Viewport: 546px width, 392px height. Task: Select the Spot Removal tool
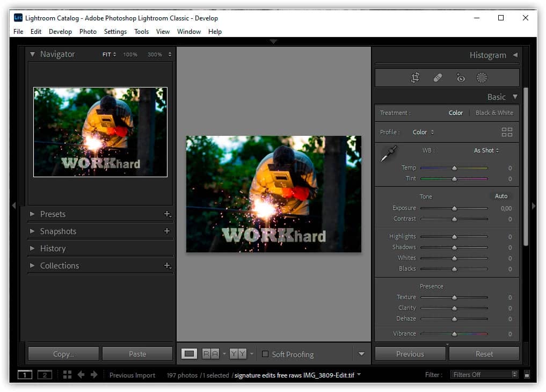[x=438, y=77]
